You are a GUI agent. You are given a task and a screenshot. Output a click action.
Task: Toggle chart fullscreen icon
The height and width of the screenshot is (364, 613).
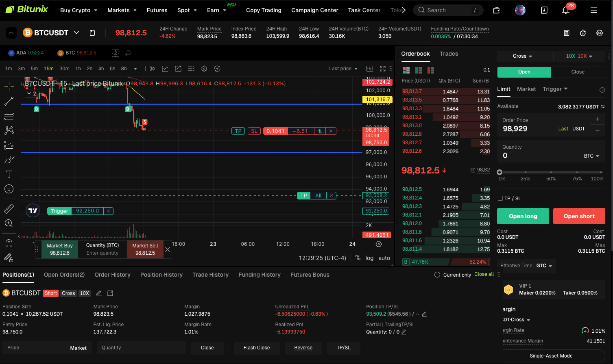coord(383,69)
